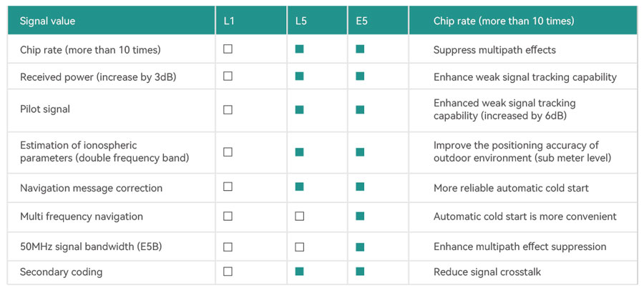Select the E5 column header

click(361, 21)
